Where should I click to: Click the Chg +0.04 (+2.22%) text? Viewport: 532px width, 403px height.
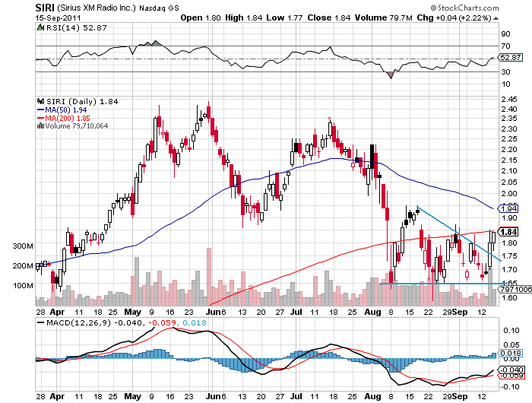tap(454, 17)
